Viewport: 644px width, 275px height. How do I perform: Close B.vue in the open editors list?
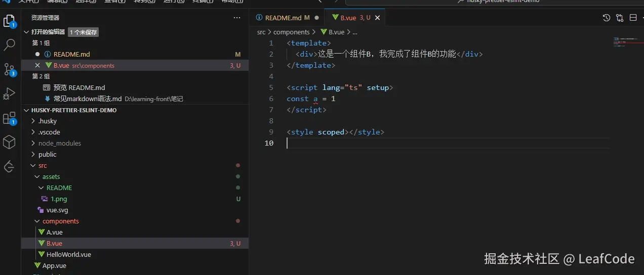37,65
